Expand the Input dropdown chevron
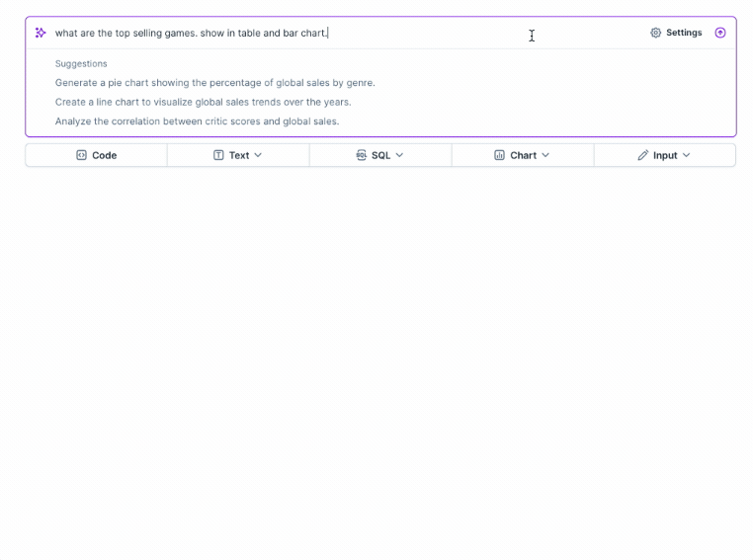 coord(686,155)
